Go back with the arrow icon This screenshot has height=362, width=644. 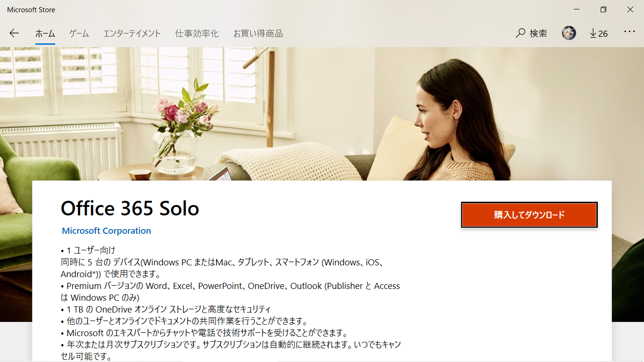coord(14,33)
